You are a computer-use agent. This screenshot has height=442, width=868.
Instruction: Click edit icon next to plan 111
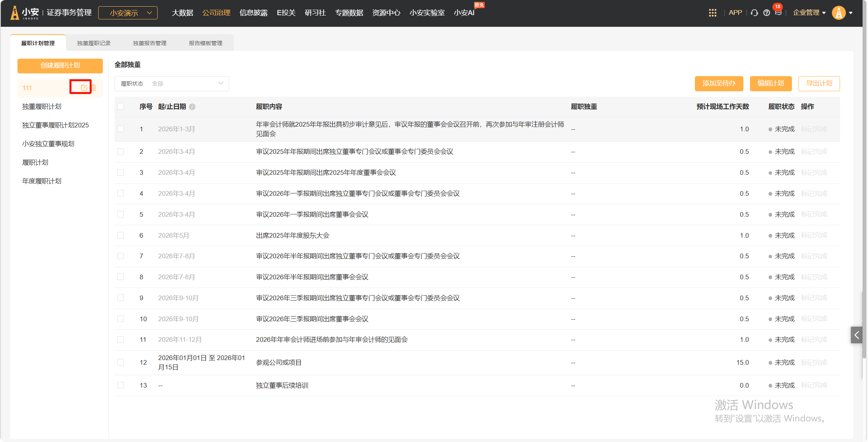(x=84, y=88)
